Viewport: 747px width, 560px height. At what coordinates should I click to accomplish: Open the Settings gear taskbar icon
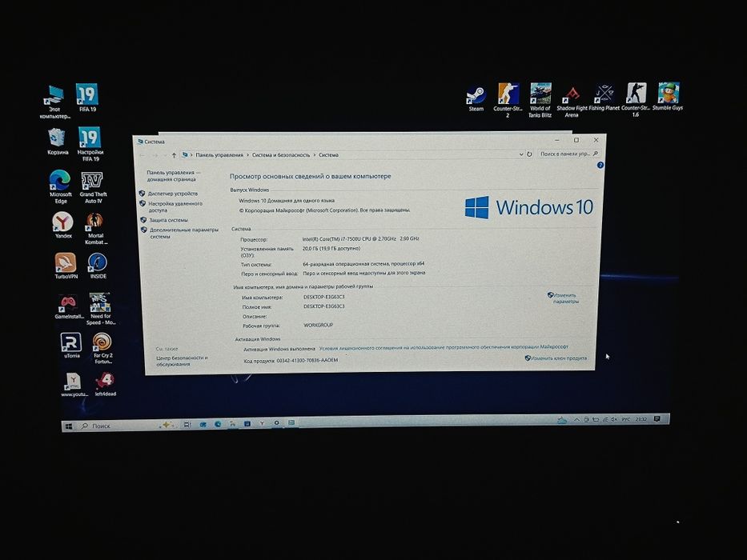(277, 423)
